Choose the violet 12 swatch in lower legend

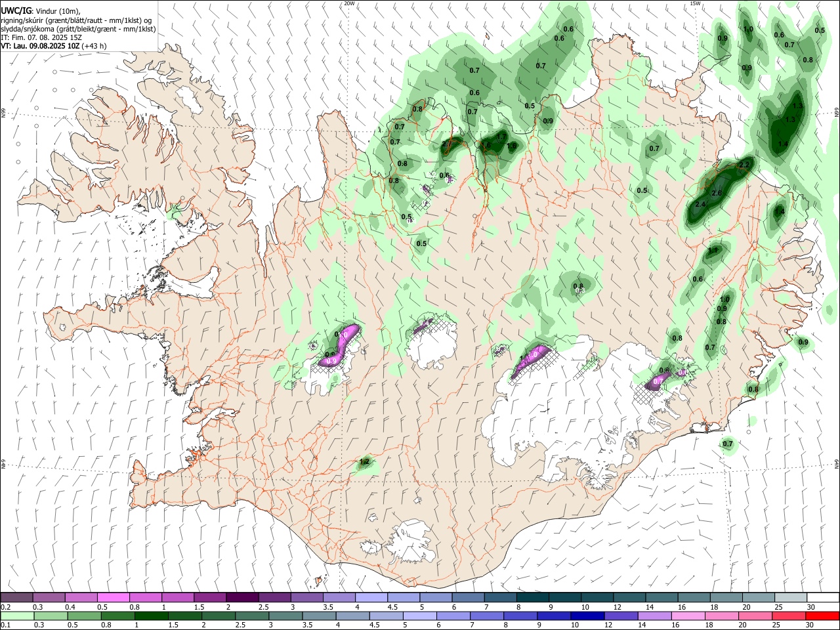pos(621,616)
